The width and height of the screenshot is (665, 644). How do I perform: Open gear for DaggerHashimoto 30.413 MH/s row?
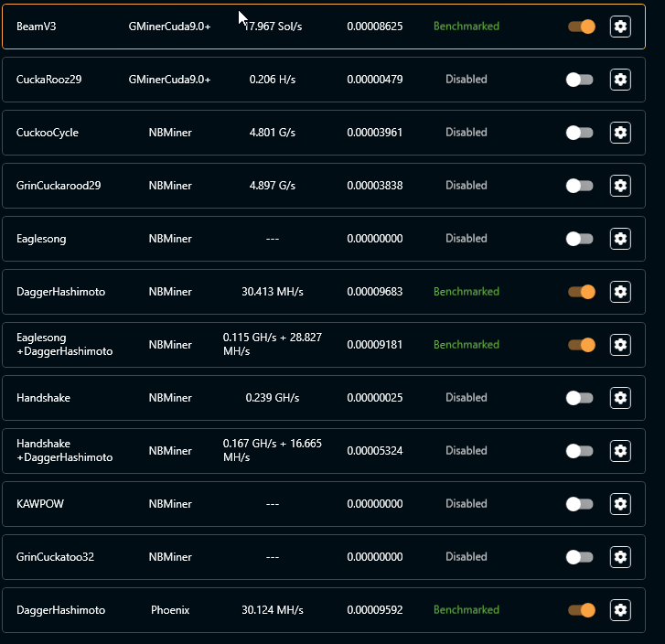(620, 292)
